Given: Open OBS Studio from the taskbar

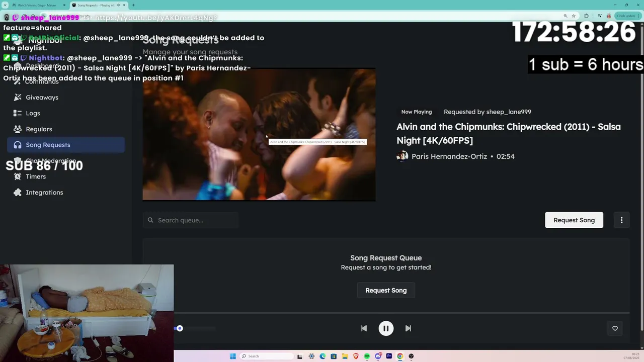Looking at the screenshot, I should 411,356.
